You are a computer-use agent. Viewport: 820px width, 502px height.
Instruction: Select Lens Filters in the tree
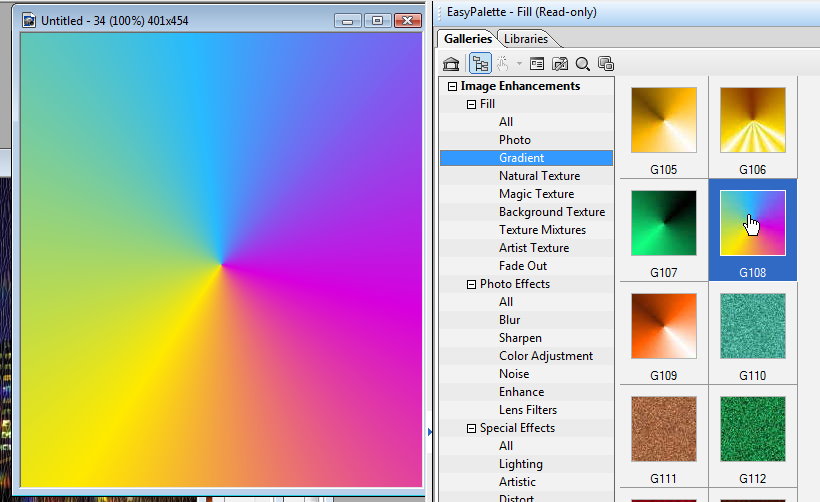(x=528, y=410)
